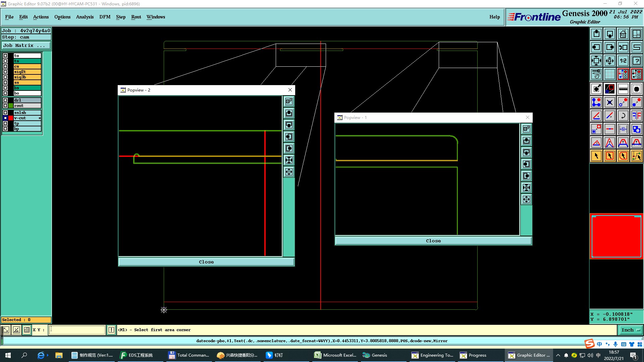Expand the v-cut layer options marker
The width and height of the screenshot is (644, 362).
click(40, 118)
